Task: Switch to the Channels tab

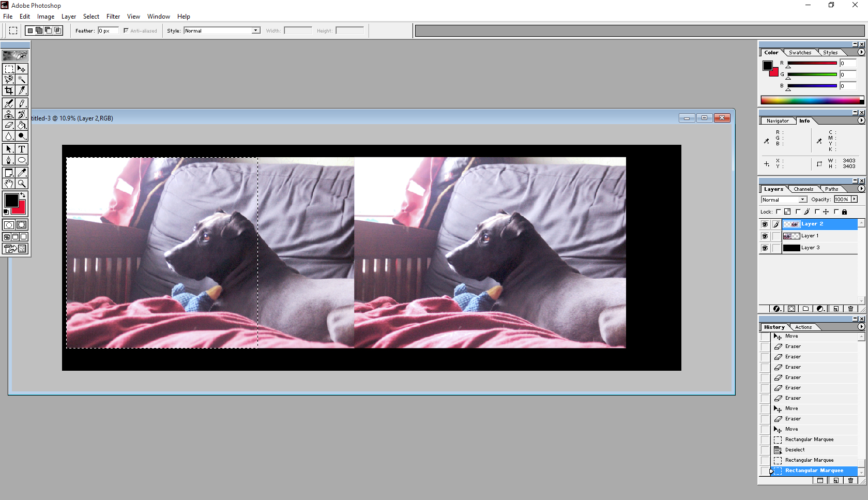Action: pos(803,189)
